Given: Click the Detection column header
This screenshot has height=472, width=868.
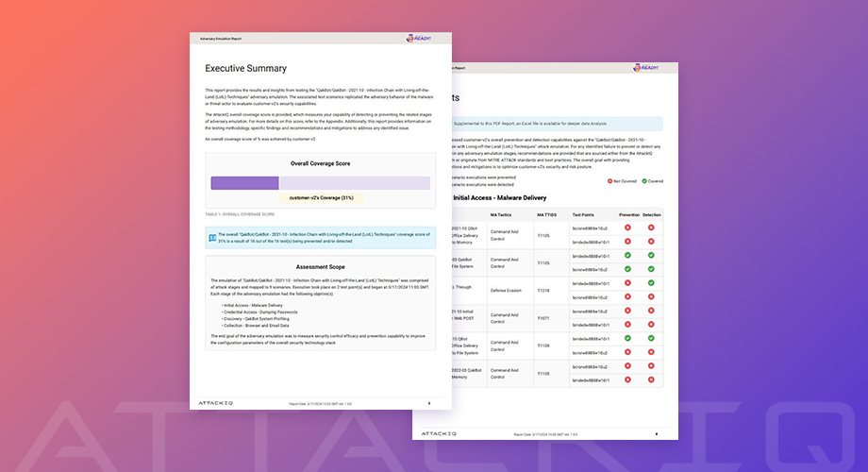Looking at the screenshot, I should point(652,215).
